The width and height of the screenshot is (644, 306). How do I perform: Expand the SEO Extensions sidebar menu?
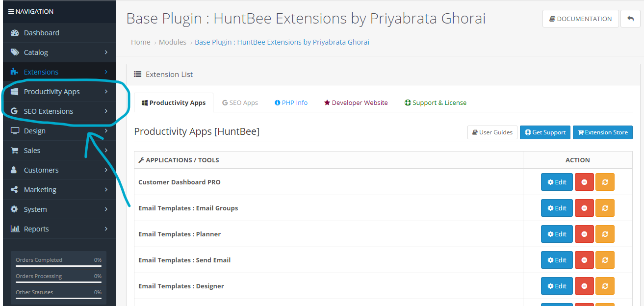pos(59,111)
